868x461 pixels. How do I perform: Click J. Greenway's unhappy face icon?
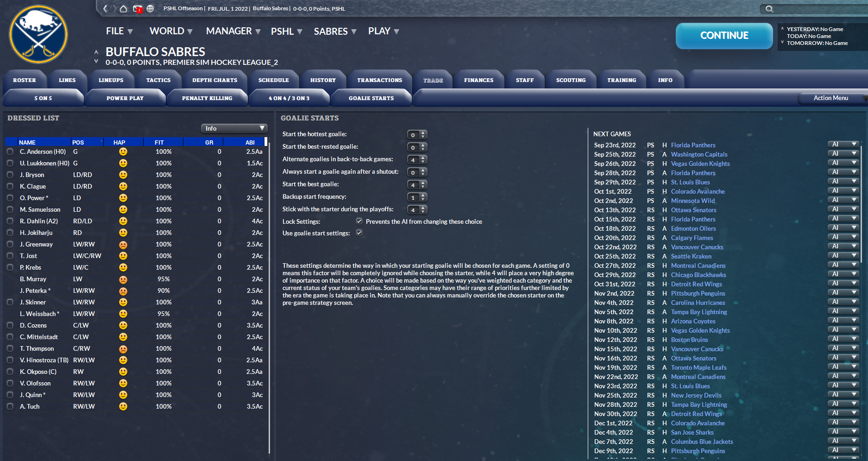123,244
